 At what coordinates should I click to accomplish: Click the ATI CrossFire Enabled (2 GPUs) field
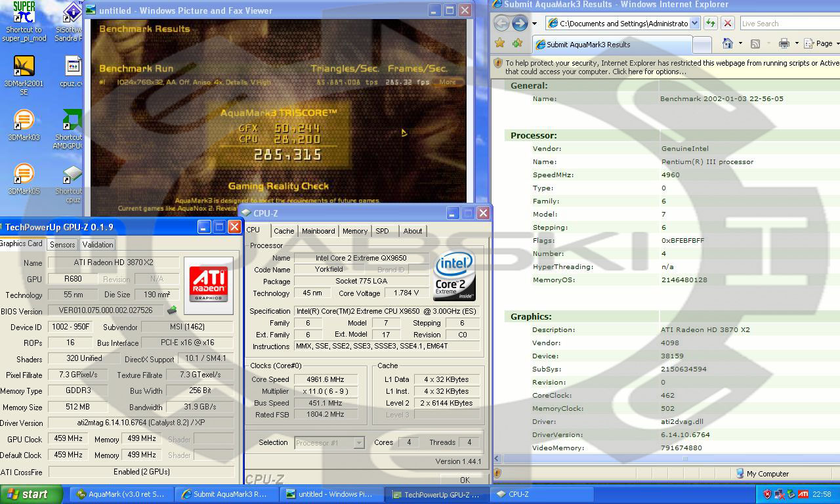point(141,472)
